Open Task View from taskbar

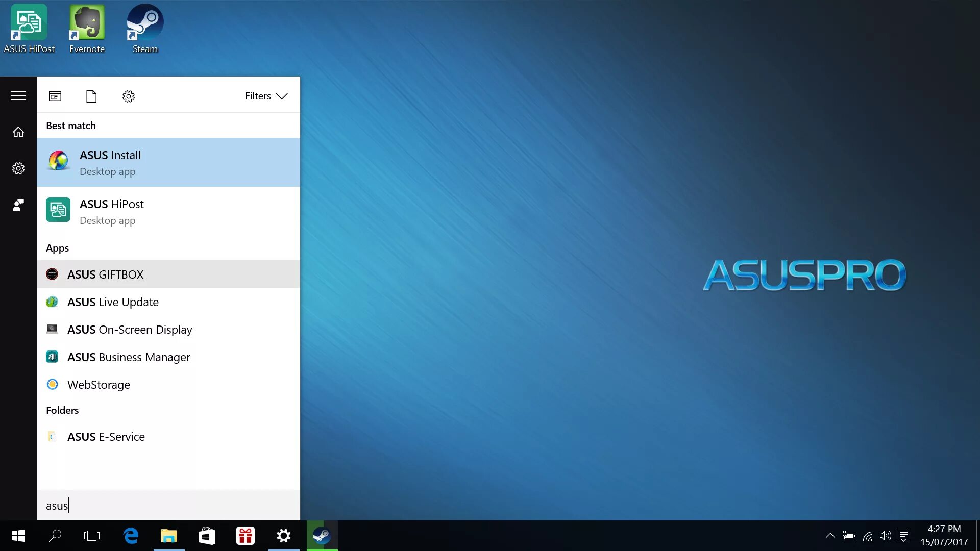pyautogui.click(x=92, y=536)
